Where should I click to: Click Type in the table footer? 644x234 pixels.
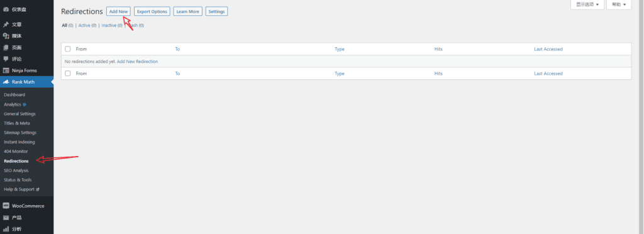pyautogui.click(x=339, y=74)
